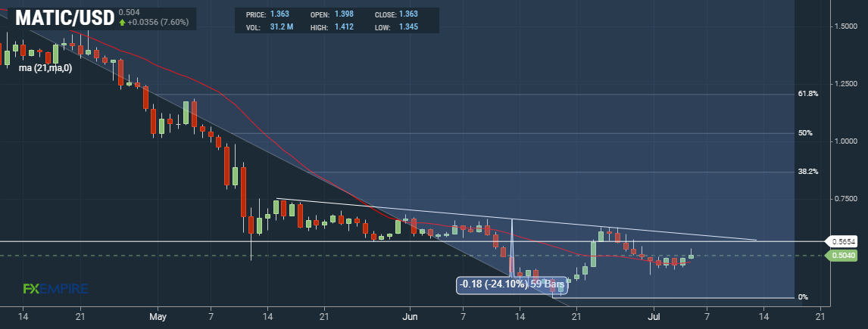Click the MATIC/USD symbol title
Screen dimensions: 868x329
point(64,17)
